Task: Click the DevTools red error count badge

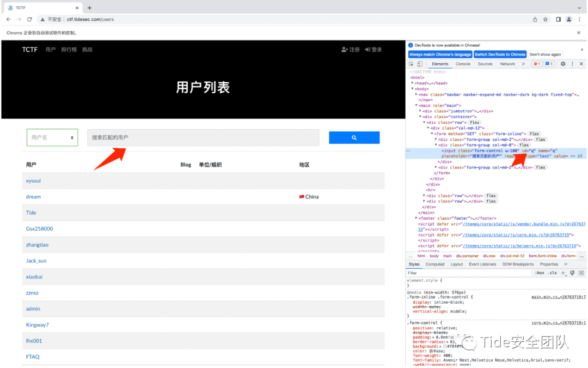Action: click(537, 64)
